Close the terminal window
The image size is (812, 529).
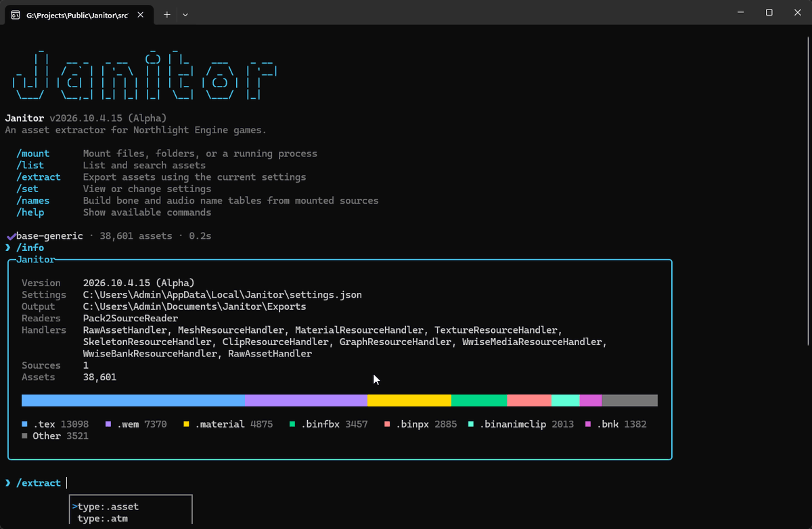798,12
